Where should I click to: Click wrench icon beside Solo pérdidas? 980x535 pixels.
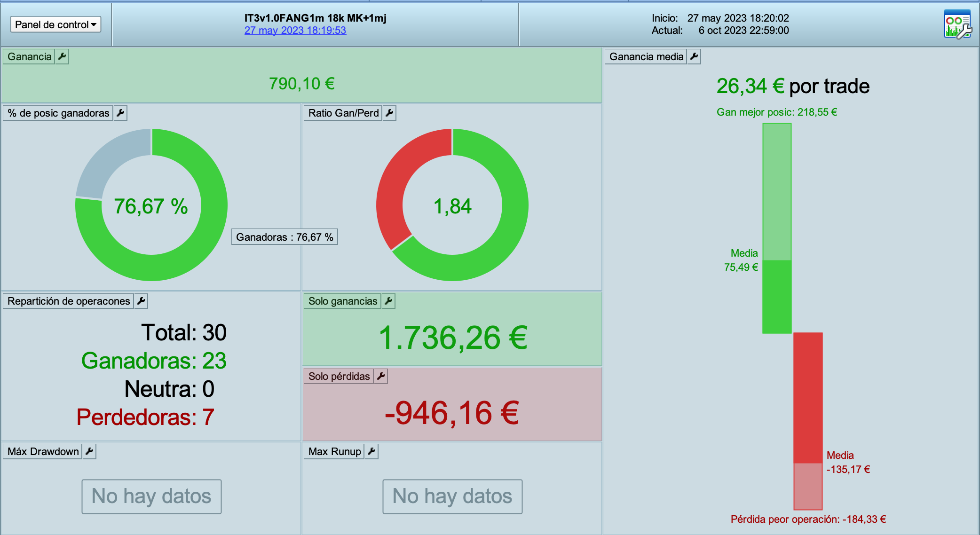[x=381, y=377]
